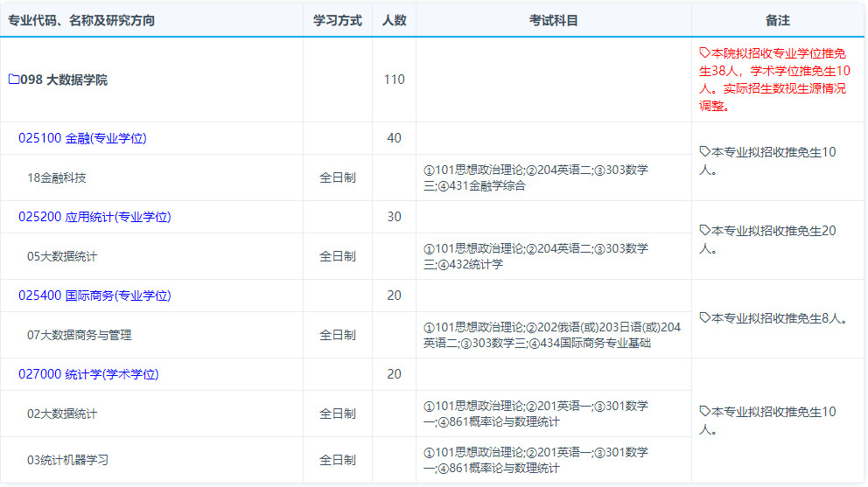Image resolution: width=868 pixels, height=487 pixels.
Task: Open 025400 国际商务(专业学位) link
Action: (94, 296)
